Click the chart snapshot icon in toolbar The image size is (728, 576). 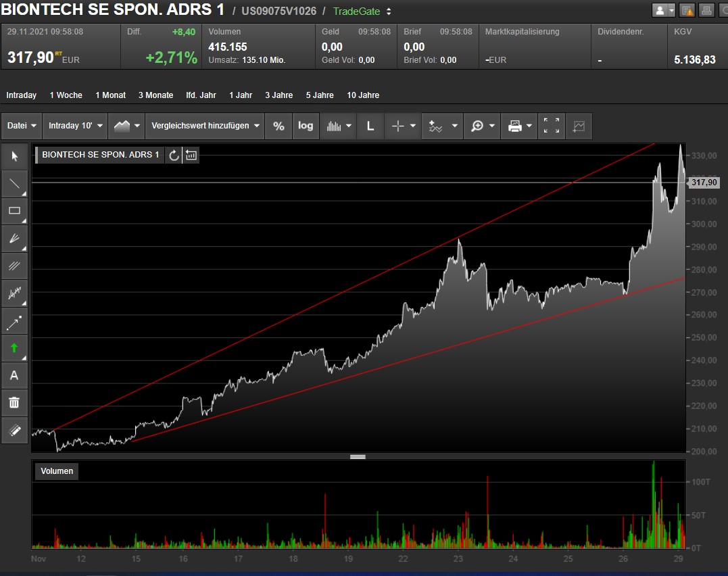tap(579, 126)
